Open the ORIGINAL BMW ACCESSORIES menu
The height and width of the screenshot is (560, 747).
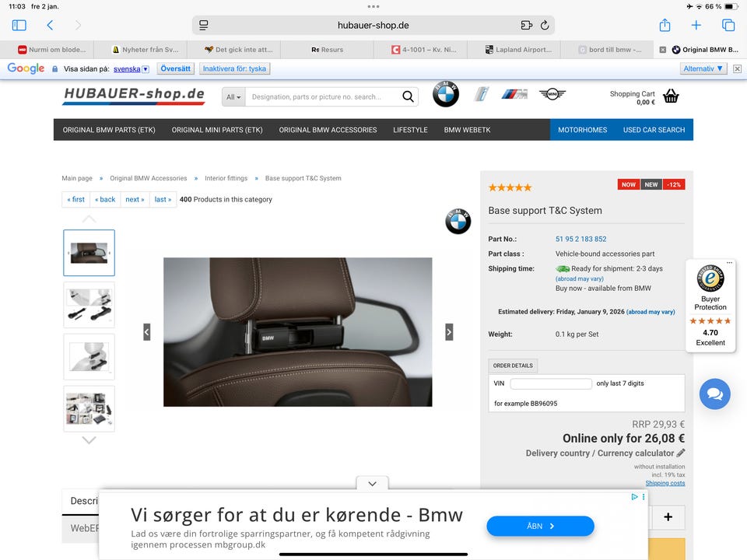(328, 130)
